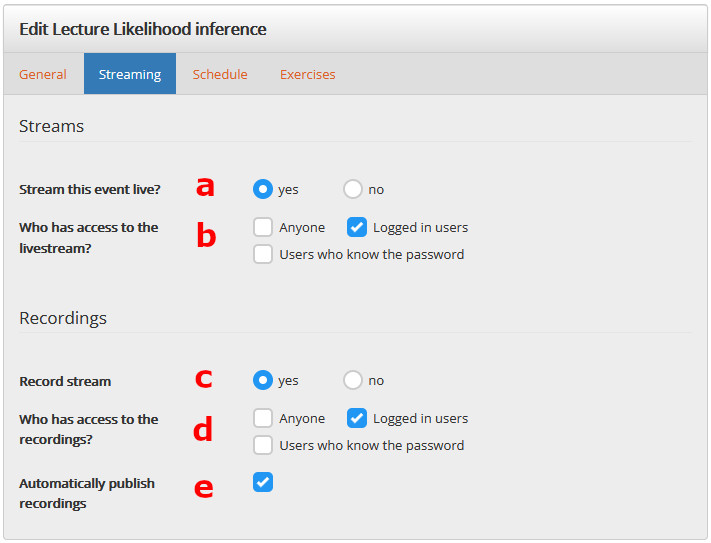
Task: Click the 'Record stream' label
Action: 65,381
